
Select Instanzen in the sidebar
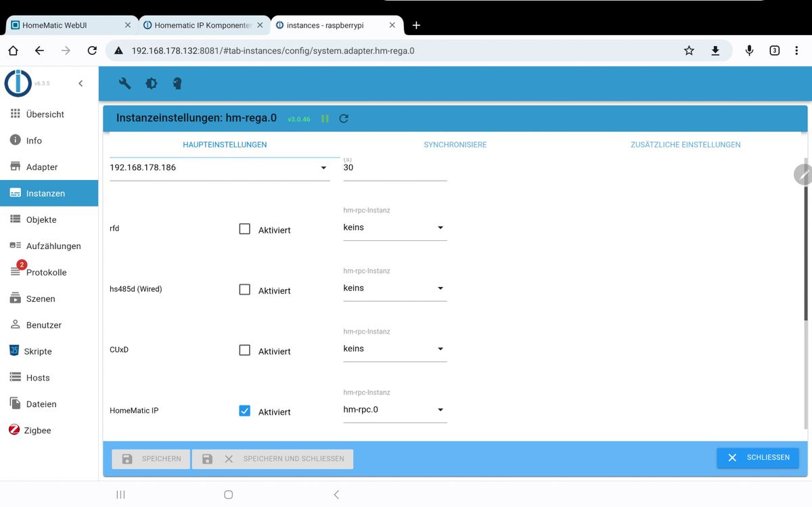coord(49,194)
